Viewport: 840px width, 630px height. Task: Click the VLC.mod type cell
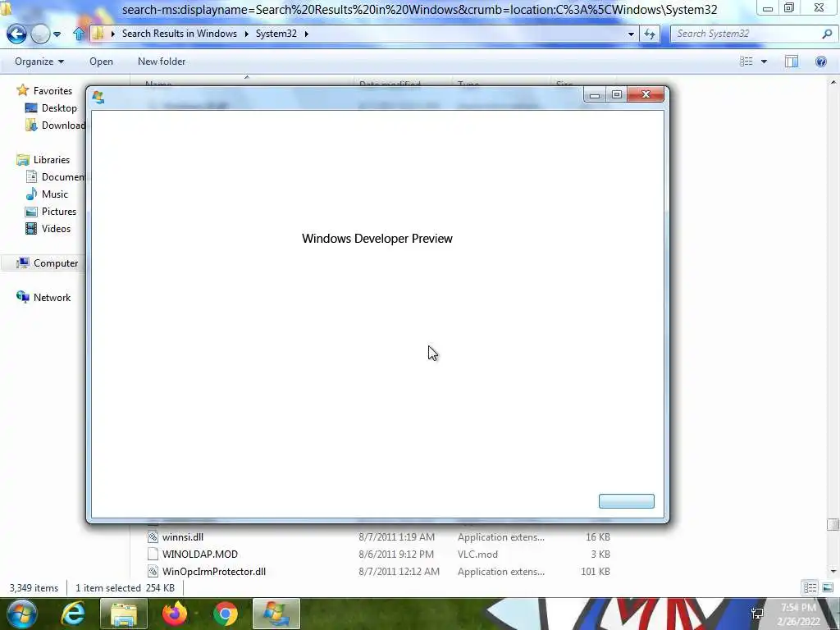pyautogui.click(x=477, y=554)
